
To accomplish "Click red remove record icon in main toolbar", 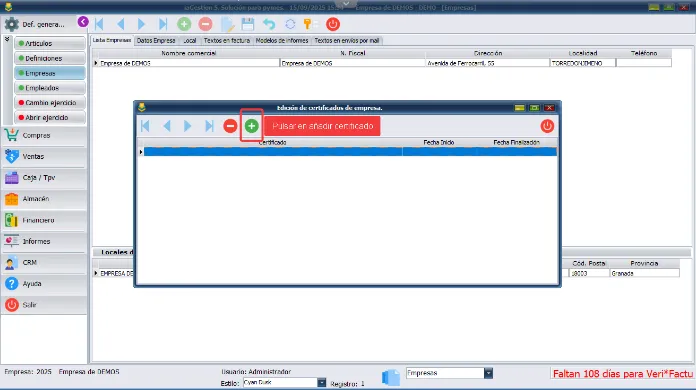I will click(205, 24).
